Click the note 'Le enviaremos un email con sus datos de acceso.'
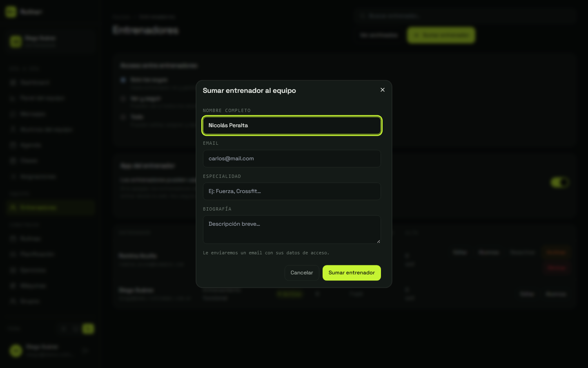Screen dimensions: 588x368 point(266,253)
